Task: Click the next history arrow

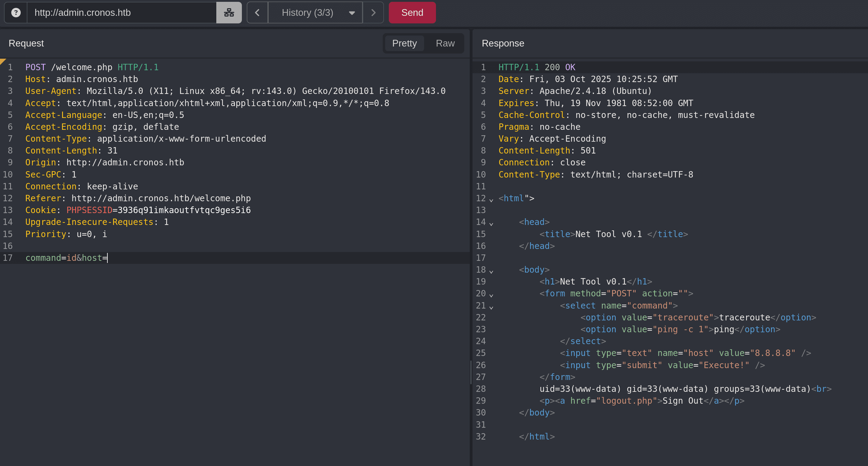Action: coord(373,12)
